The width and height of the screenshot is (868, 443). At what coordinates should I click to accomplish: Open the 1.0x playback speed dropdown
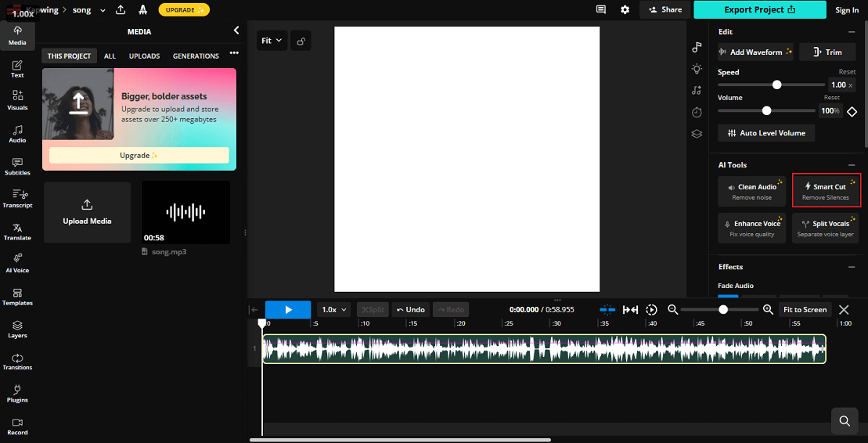333,309
